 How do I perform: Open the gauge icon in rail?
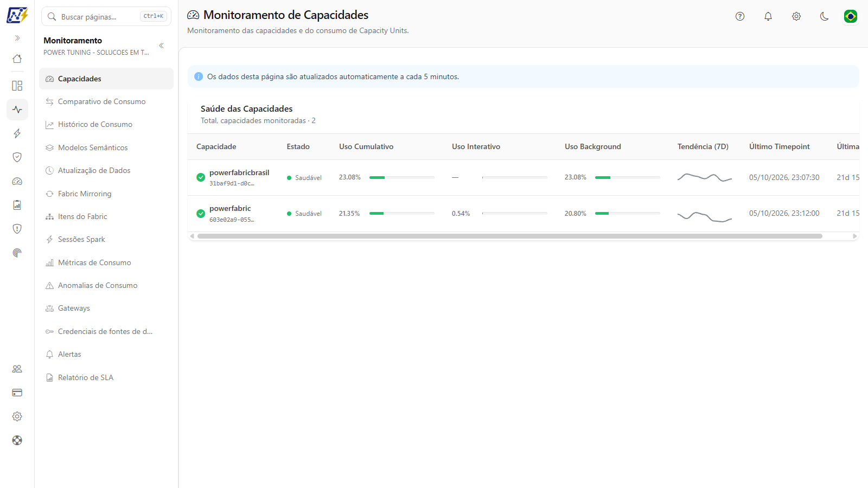(17, 181)
